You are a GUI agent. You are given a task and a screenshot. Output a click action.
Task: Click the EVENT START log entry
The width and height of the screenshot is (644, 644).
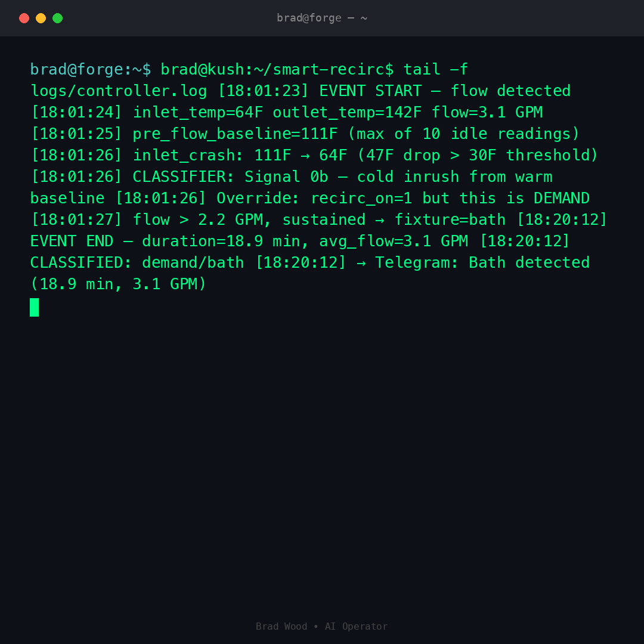coord(370,91)
